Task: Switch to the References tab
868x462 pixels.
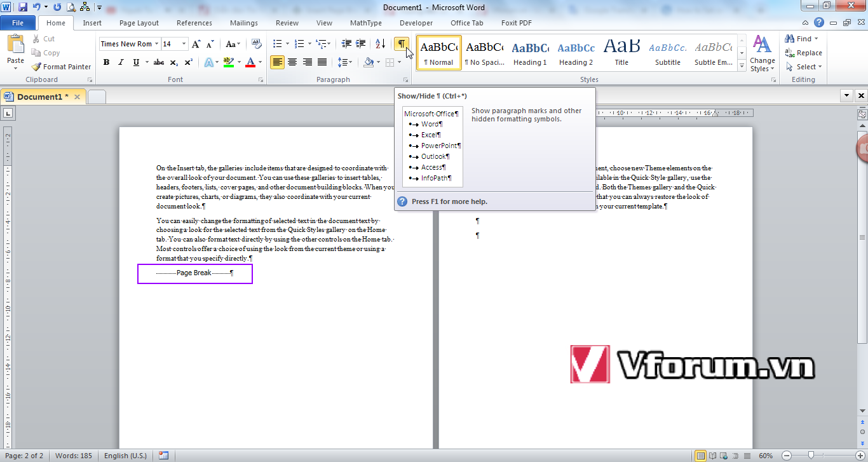Action: click(194, 23)
